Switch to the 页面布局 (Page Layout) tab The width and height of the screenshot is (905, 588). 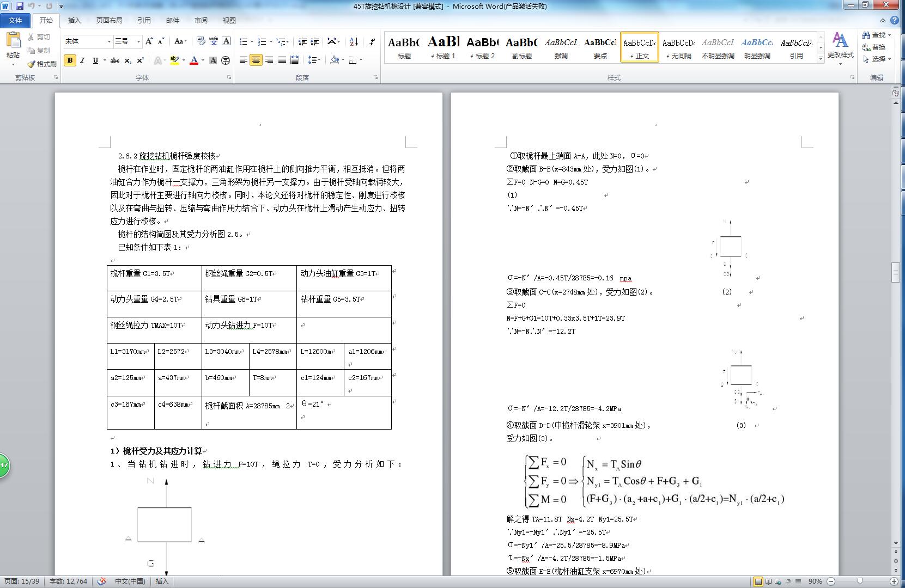click(109, 20)
